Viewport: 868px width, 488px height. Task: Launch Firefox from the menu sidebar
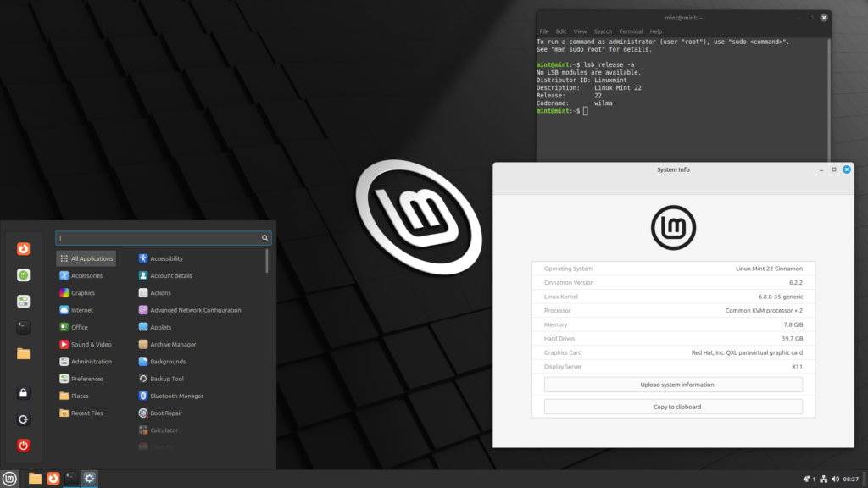pyautogui.click(x=23, y=249)
